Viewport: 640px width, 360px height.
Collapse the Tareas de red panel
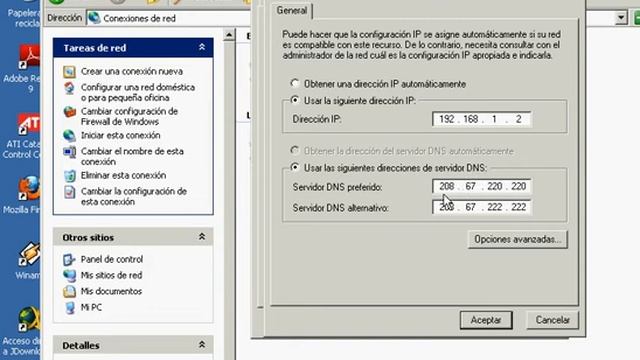coord(202,47)
